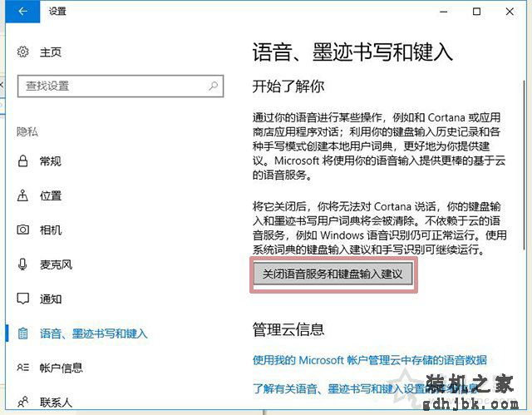Open 通知 privacy settings
Screen dimensions: 532x415
point(51,299)
